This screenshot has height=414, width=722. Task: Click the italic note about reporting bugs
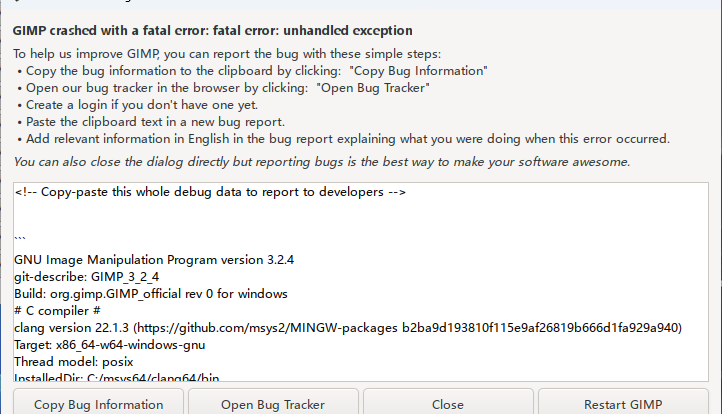(321, 162)
